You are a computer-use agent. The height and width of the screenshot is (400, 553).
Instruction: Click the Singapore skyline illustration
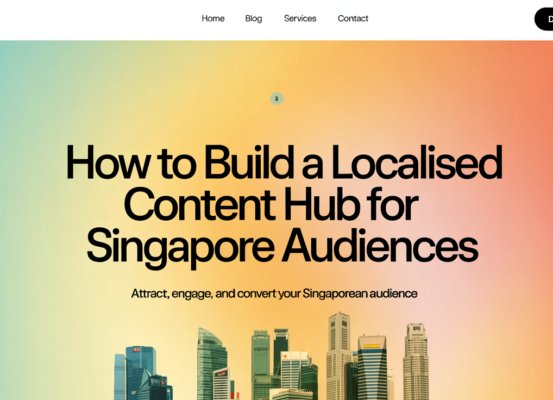pos(272,356)
